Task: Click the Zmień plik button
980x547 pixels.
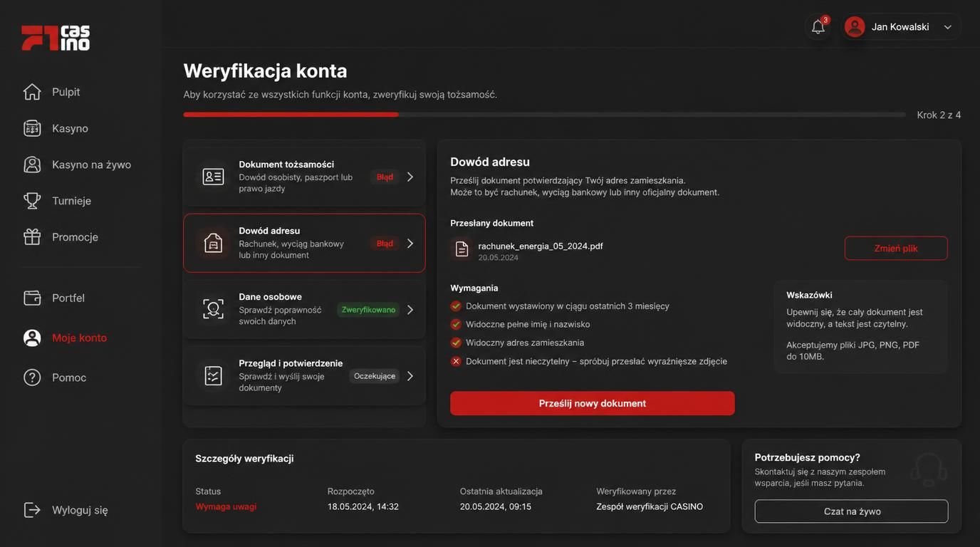Action: (x=896, y=249)
